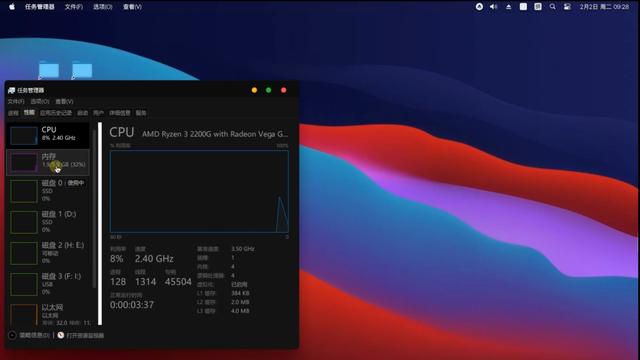
Task: Click the 128 processes count
Action: (118, 282)
